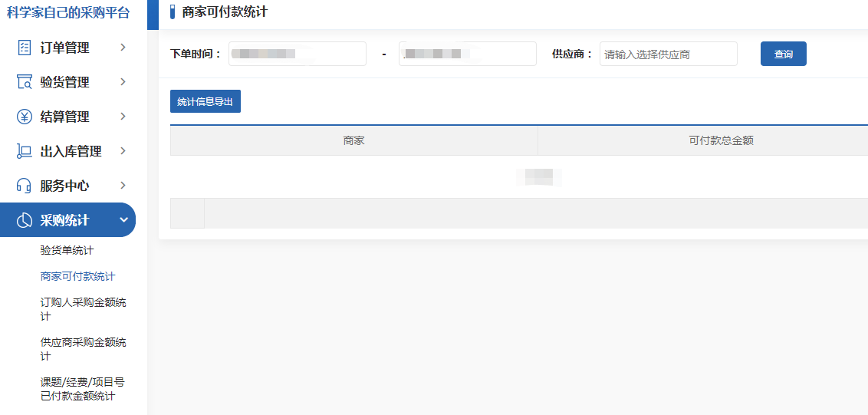Expand the 出入库管理 chevron
868x415 pixels.
click(x=123, y=151)
